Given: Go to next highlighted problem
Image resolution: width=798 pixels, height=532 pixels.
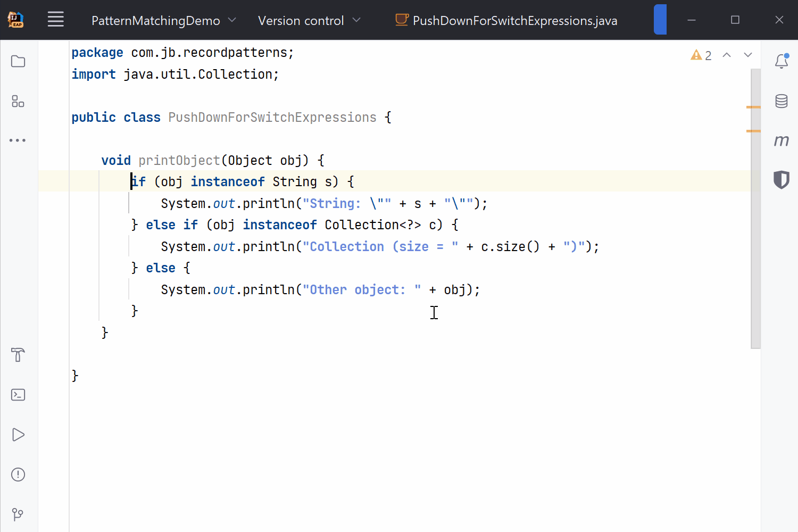Looking at the screenshot, I should [x=748, y=55].
